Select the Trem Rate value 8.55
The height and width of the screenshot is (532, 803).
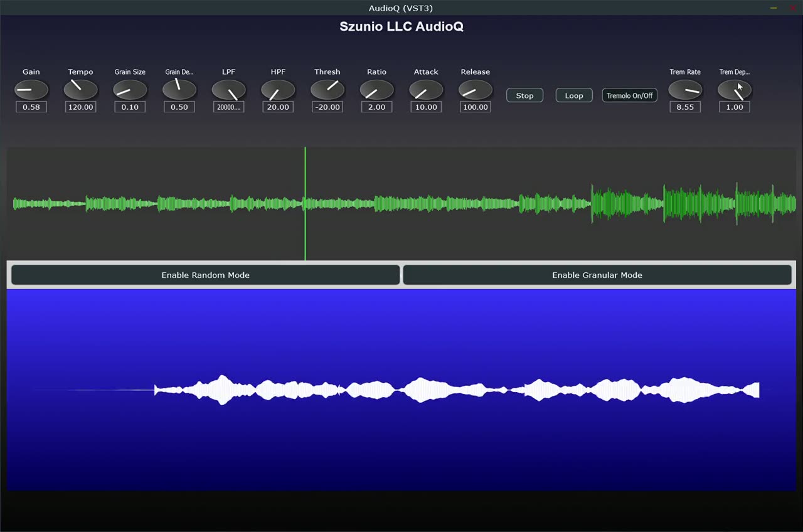(x=685, y=107)
